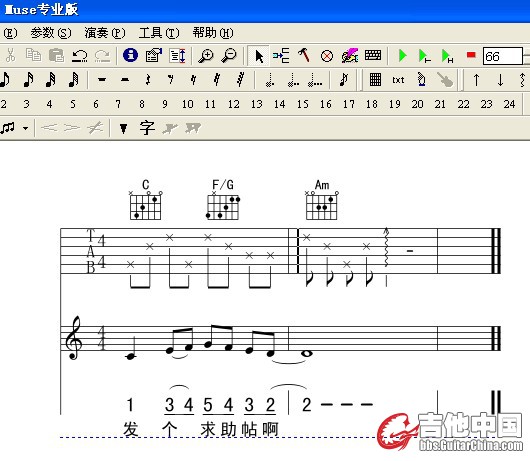This screenshot has width=530, height=461.
Task: Open the keyboard input icon
Action: tap(373, 55)
